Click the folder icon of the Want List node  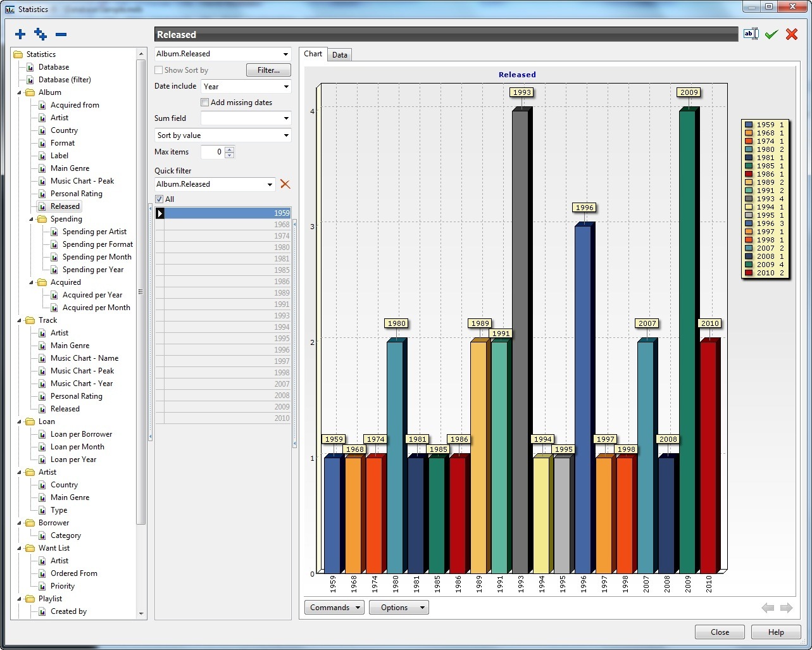30,548
